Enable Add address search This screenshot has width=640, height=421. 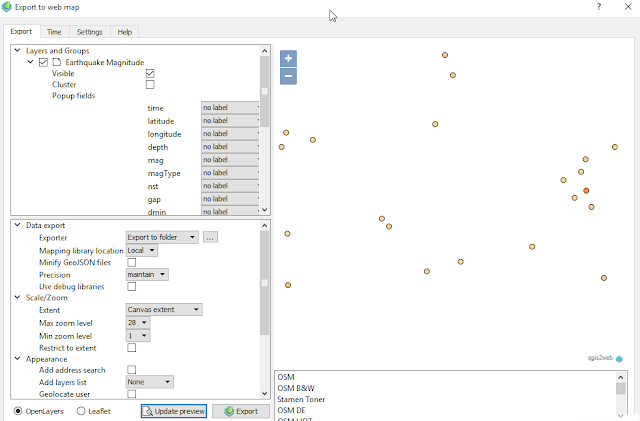[131, 370]
